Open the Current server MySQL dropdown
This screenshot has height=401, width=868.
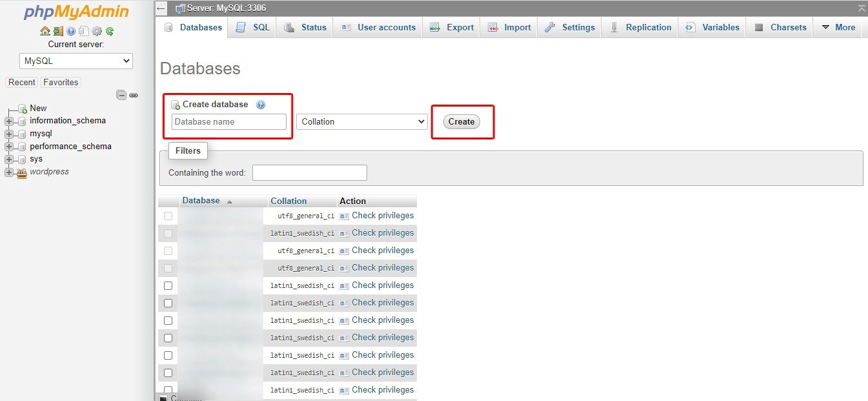tap(76, 61)
